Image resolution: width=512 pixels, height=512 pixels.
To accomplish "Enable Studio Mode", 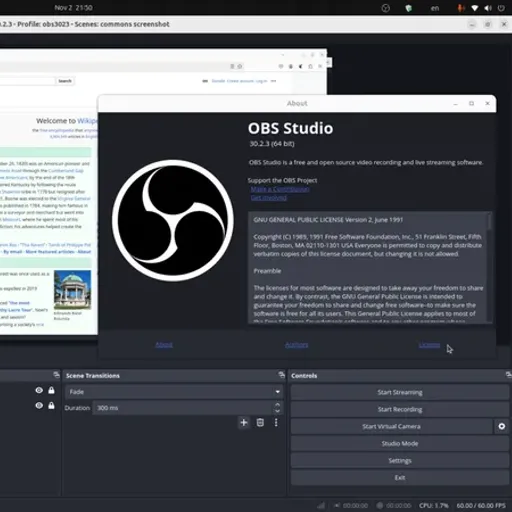I will (x=400, y=444).
